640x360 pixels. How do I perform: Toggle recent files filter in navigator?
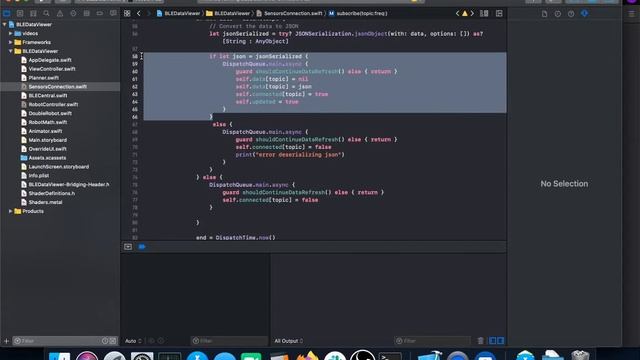[105, 341]
